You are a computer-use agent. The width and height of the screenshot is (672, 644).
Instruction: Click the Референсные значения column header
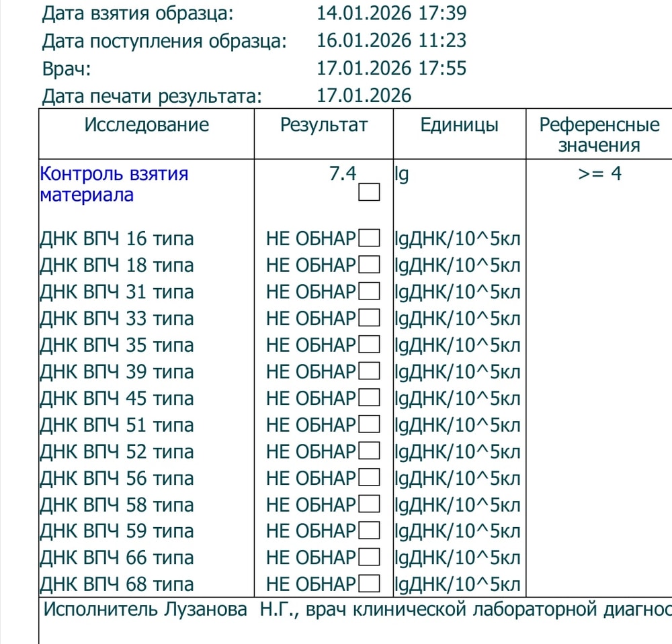pos(599,135)
